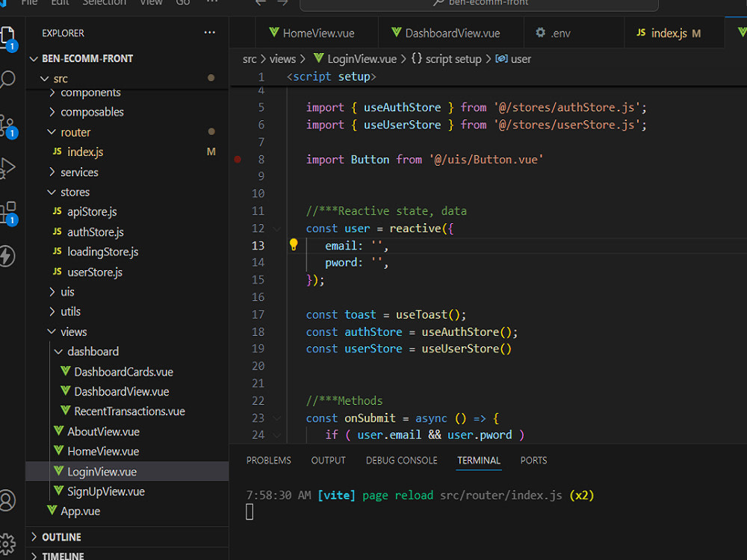Open the Search view in activity bar
747x560 pixels.
tap(7, 80)
